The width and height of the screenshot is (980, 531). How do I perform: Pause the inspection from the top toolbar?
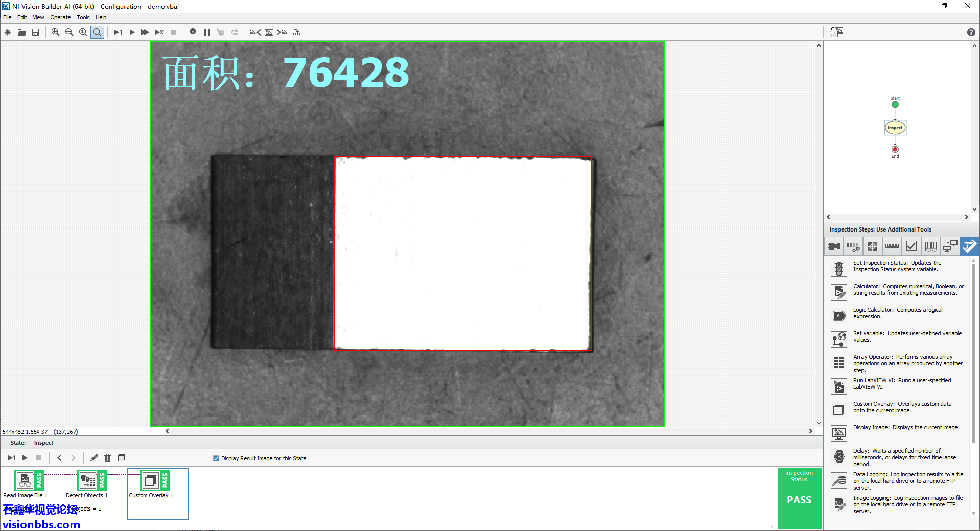[207, 32]
